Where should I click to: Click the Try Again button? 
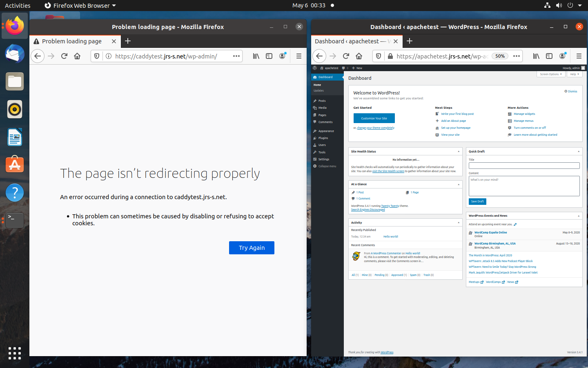click(252, 248)
